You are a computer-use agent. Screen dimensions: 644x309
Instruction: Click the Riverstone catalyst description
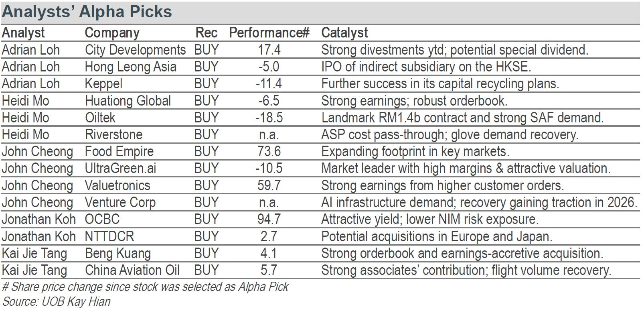pyautogui.click(x=450, y=134)
